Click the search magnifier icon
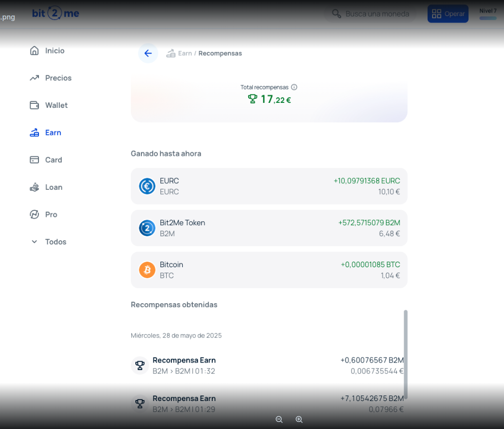 337,14
